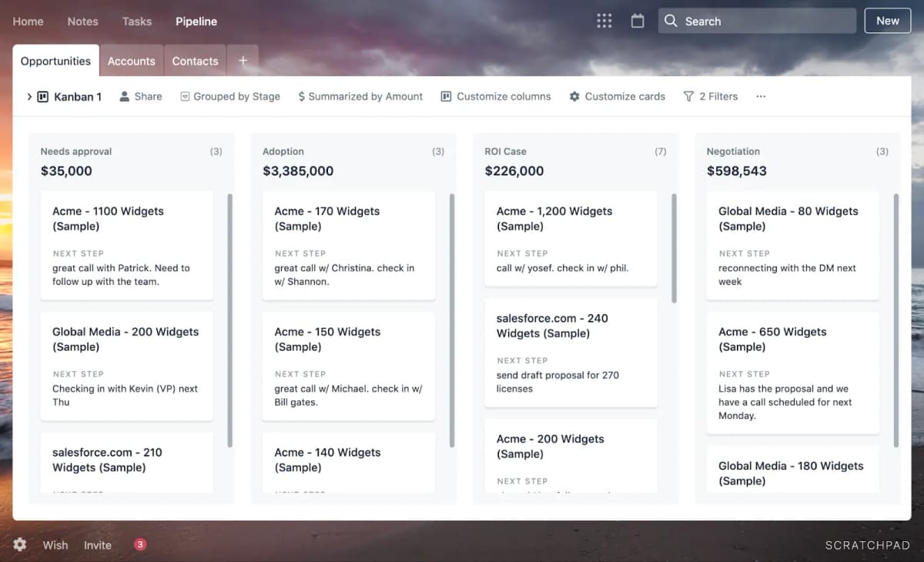924x562 pixels.
Task: Open the Acme - 1,200 Widgets card
Action: 571,239
